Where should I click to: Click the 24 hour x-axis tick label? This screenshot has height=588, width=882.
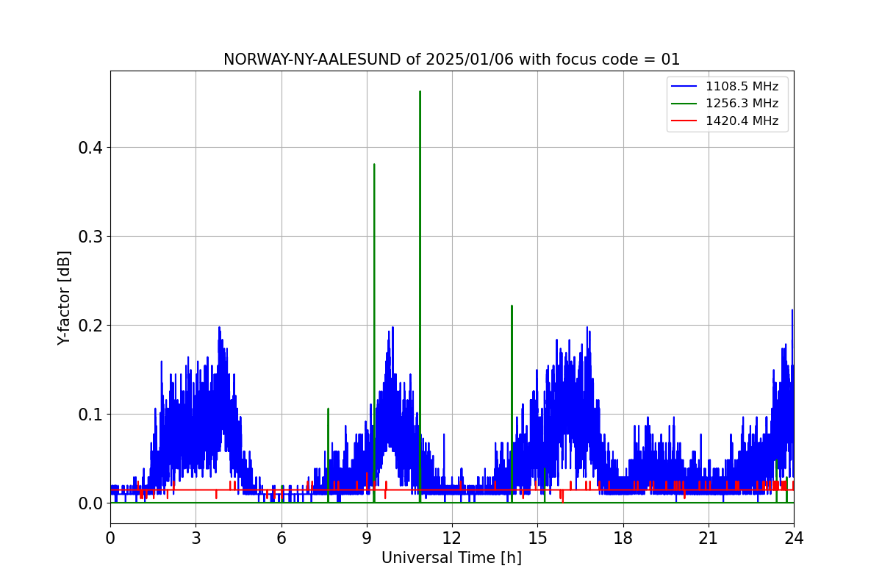pyautogui.click(x=794, y=538)
